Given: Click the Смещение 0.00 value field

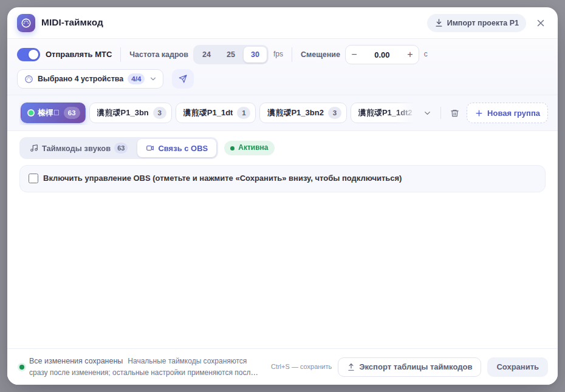Looking at the screenshot, I should [382, 55].
